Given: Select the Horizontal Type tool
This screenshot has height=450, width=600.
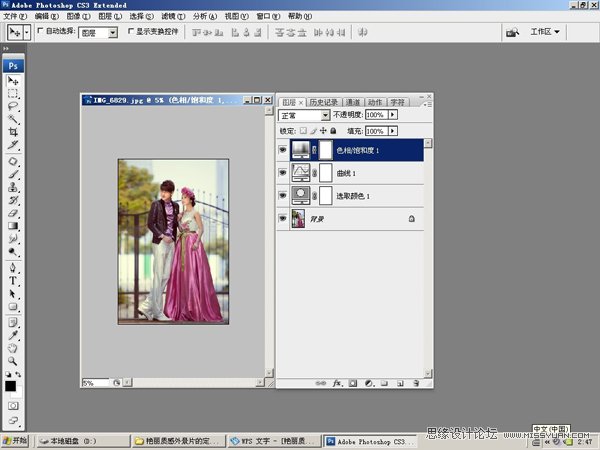Looking at the screenshot, I should pos(13,281).
